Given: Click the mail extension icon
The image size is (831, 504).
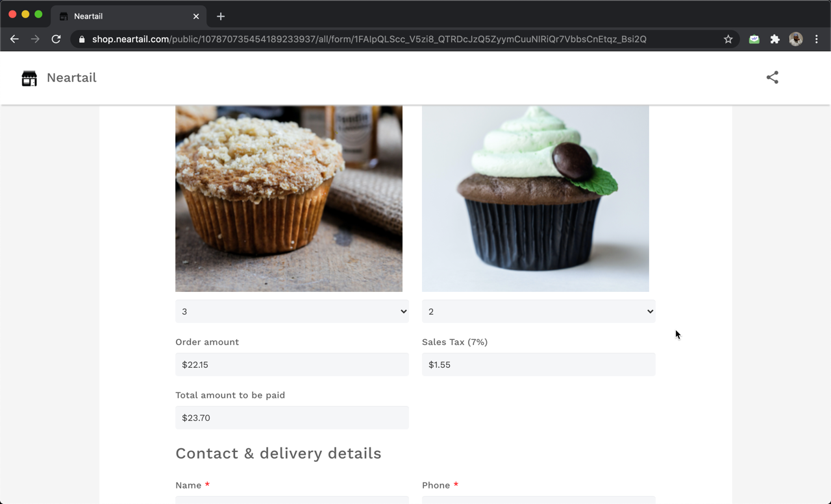Looking at the screenshot, I should (754, 39).
